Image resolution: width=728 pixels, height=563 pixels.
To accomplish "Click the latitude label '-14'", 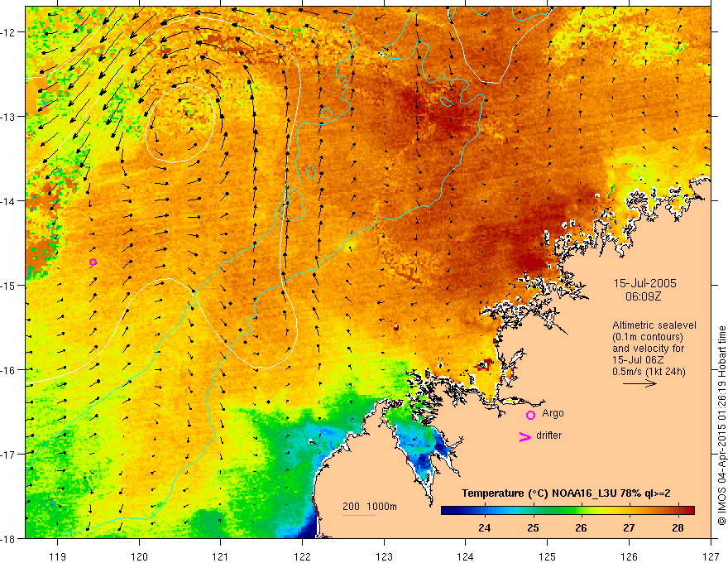I will coord(9,200).
